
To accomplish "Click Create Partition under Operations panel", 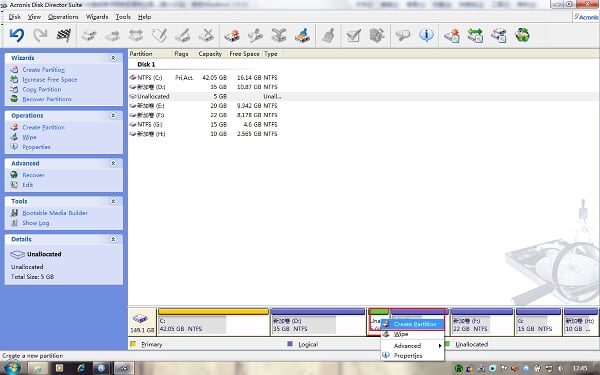I will pos(43,127).
